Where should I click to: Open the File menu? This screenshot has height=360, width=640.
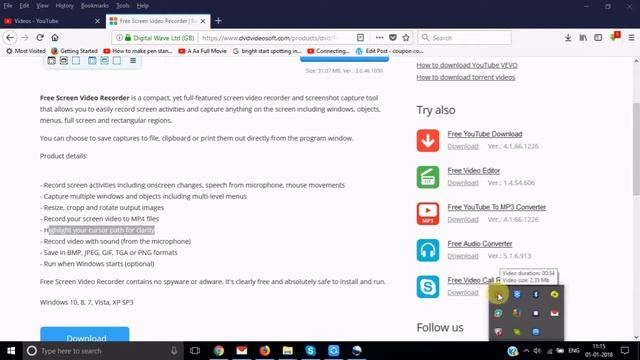click(8, 6)
